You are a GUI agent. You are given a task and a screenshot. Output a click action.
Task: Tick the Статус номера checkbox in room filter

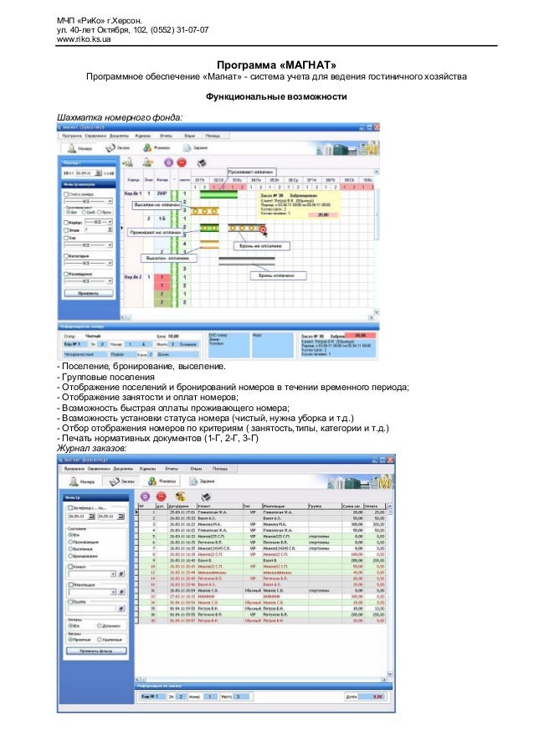coord(66,194)
